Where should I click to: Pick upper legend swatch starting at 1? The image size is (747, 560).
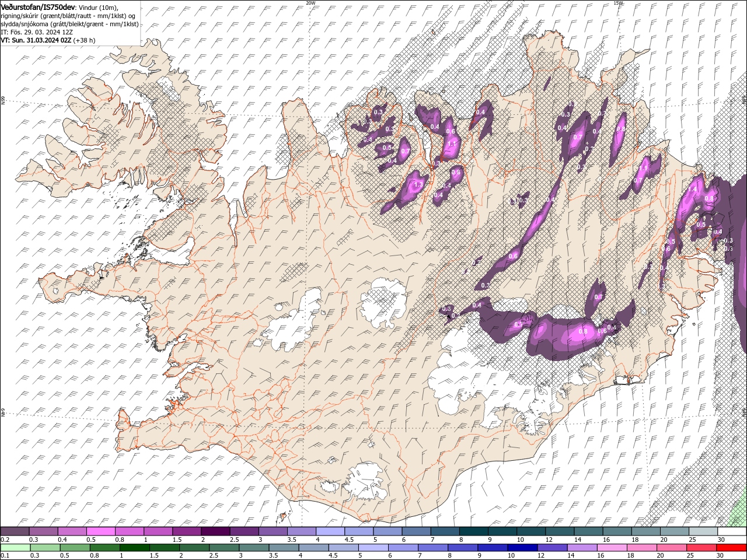[x=158, y=531]
